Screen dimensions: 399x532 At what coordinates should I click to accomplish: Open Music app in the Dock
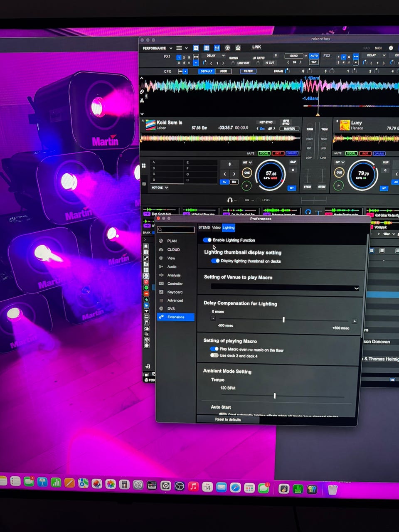[193, 486]
